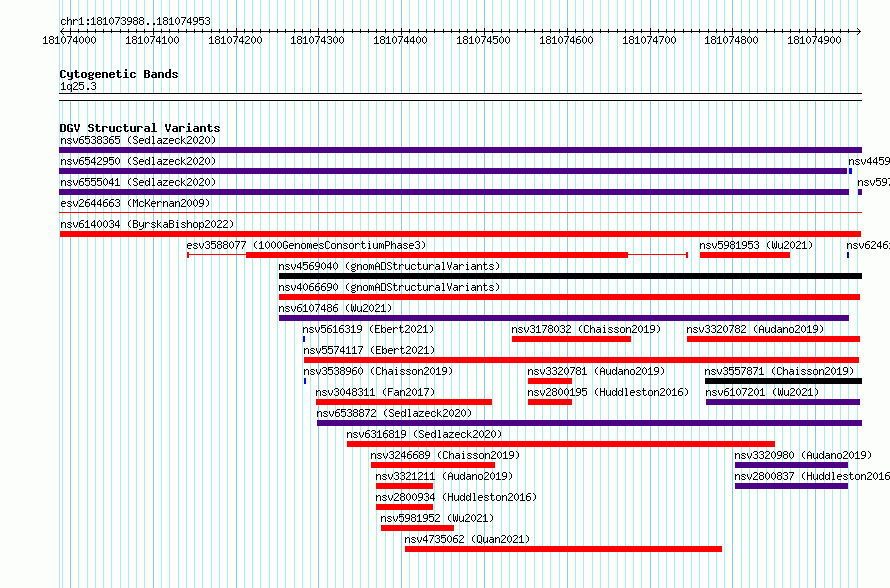Screen dimensions: 890x588
Task: Open nsv3320980 (Audano2019) label
Action: point(803,455)
